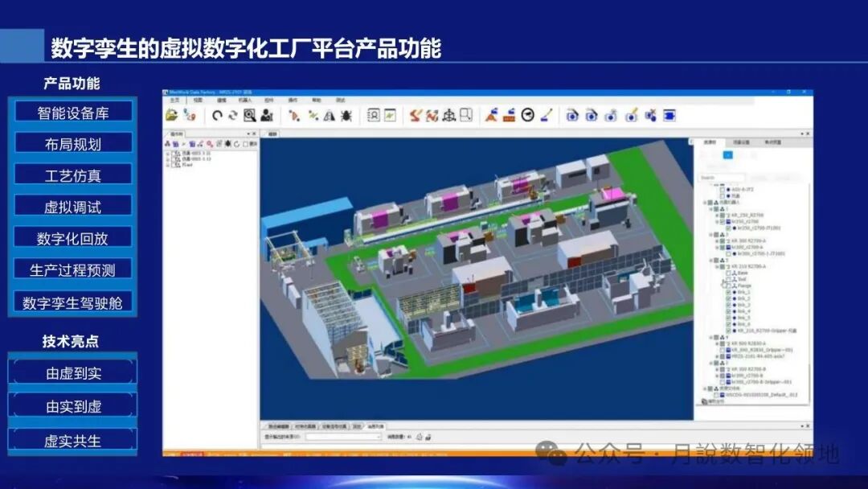Click the 3D factory layout viewport
868x489 pixels.
tap(477, 278)
